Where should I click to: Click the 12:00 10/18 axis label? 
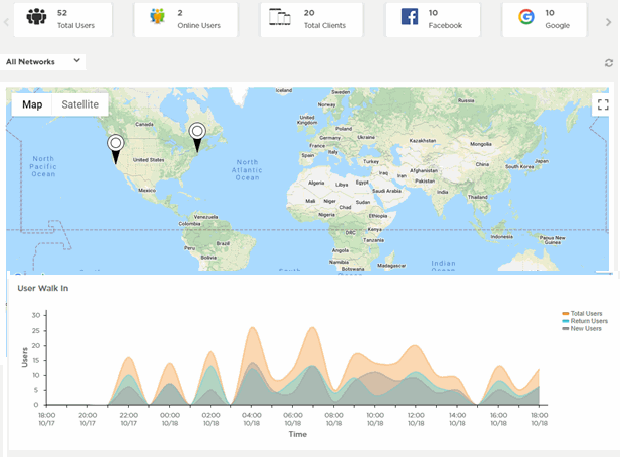(x=416, y=419)
